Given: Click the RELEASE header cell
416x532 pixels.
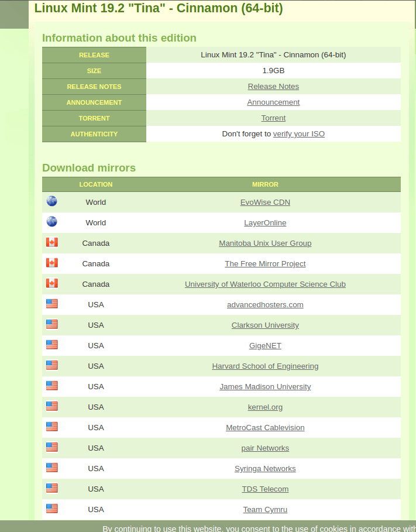Looking at the screenshot, I should 94,55.
